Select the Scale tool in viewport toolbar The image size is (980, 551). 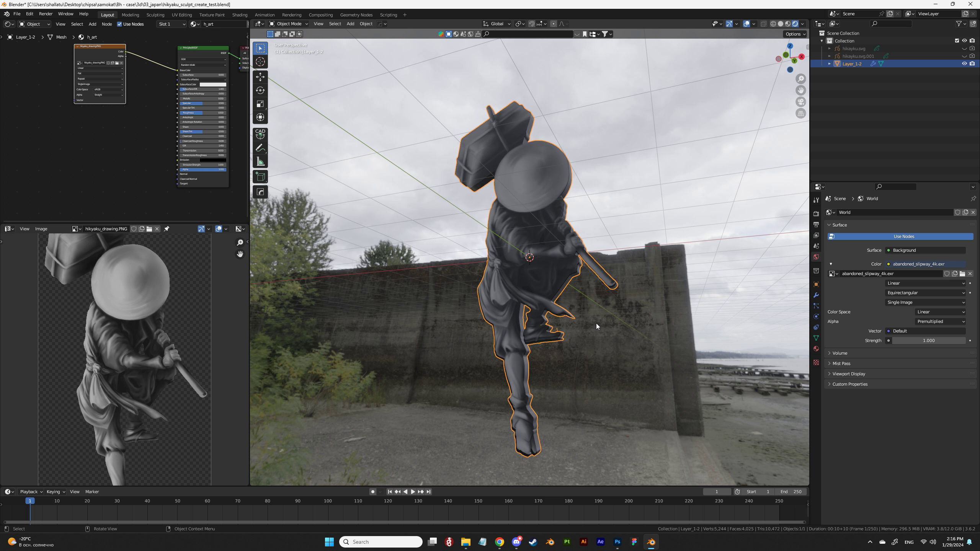point(260,104)
